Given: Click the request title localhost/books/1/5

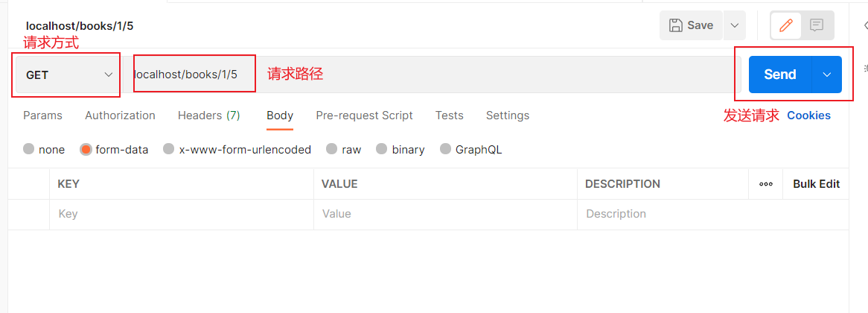Looking at the screenshot, I should click(x=80, y=25).
